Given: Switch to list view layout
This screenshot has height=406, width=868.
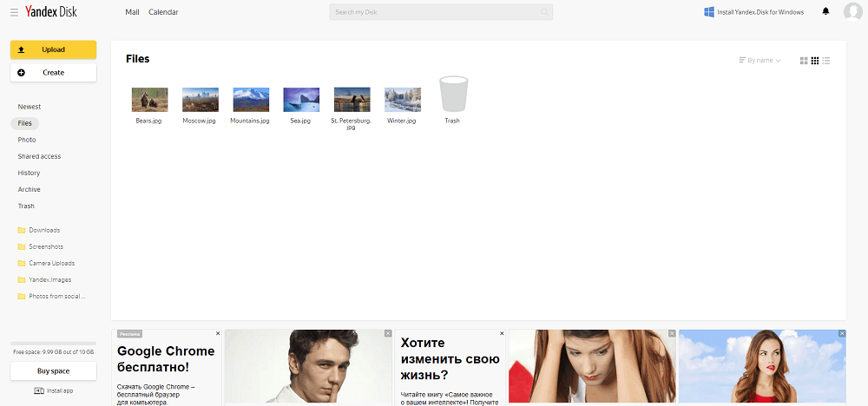Looking at the screenshot, I should point(826,61).
